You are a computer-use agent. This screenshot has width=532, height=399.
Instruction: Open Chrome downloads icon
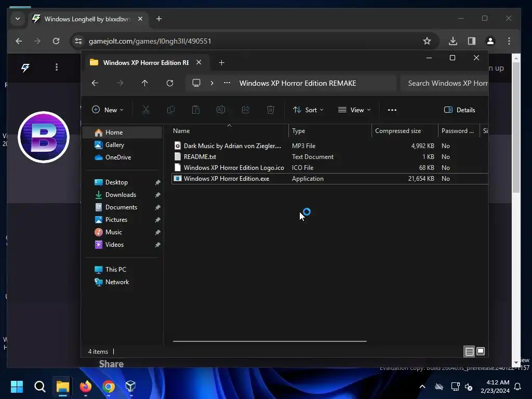click(x=453, y=41)
